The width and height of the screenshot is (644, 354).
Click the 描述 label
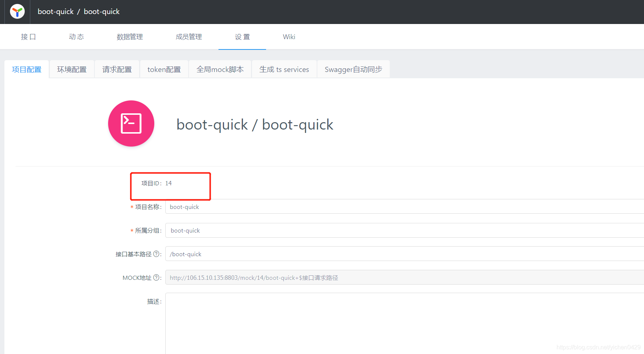[x=154, y=302]
